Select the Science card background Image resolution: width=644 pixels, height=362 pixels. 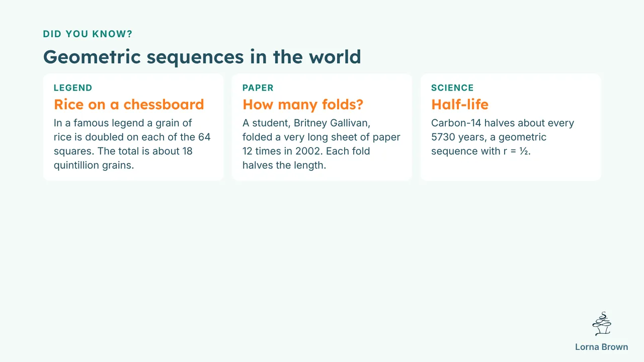click(x=511, y=127)
